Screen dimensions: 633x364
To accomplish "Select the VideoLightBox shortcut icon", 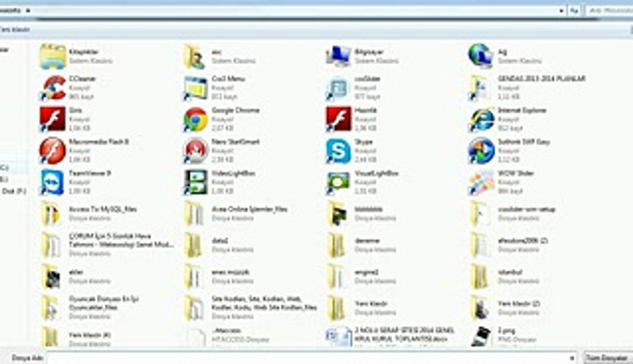I will pyautogui.click(x=196, y=182).
